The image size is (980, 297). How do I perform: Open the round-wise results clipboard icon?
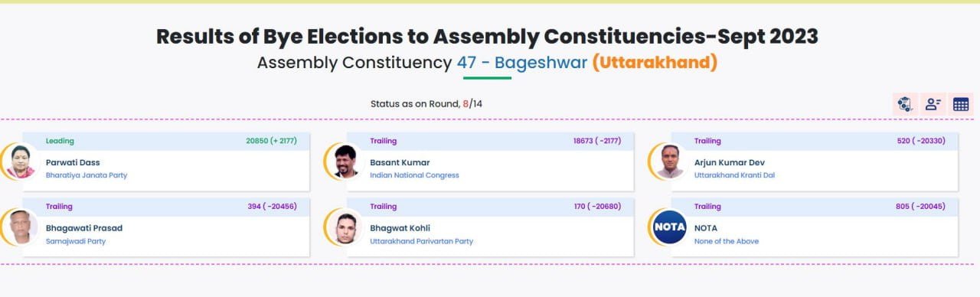[x=905, y=105]
